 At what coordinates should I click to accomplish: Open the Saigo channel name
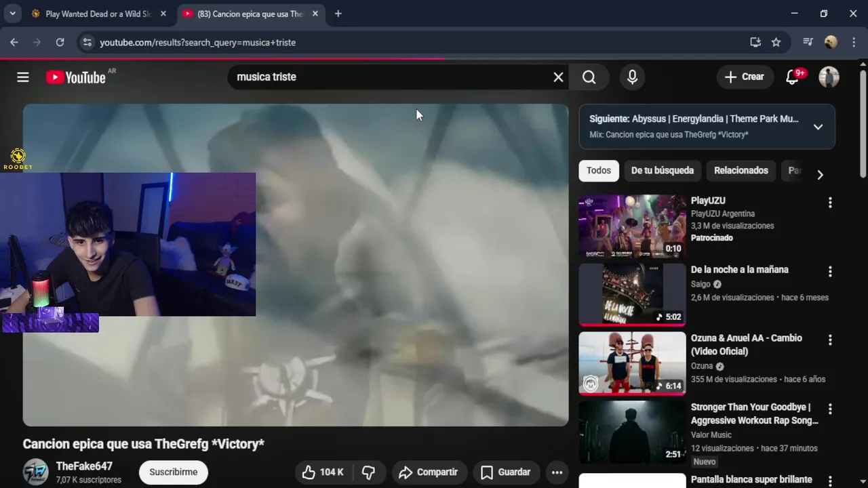click(x=701, y=284)
